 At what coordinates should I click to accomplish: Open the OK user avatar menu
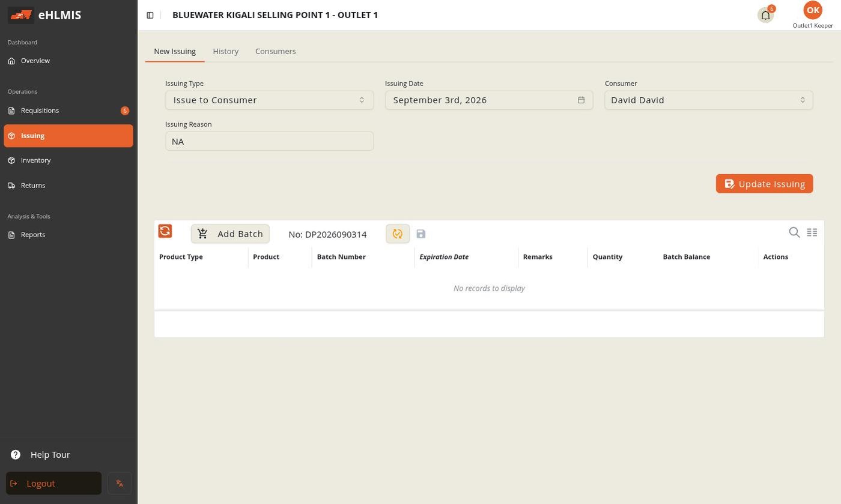(813, 10)
